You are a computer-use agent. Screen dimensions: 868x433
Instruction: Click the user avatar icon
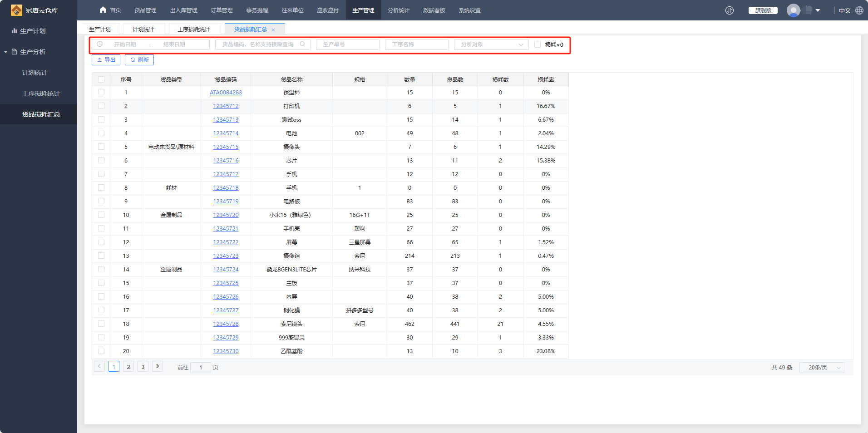tap(794, 10)
